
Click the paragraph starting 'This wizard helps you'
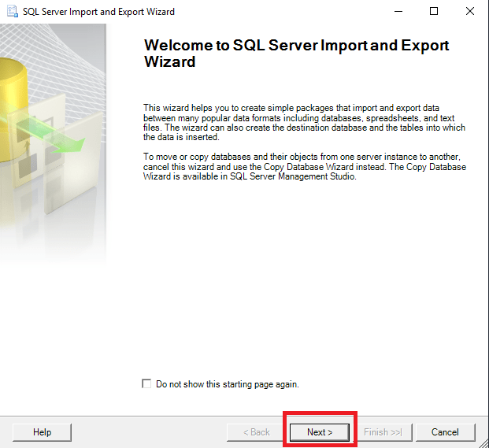[304, 123]
